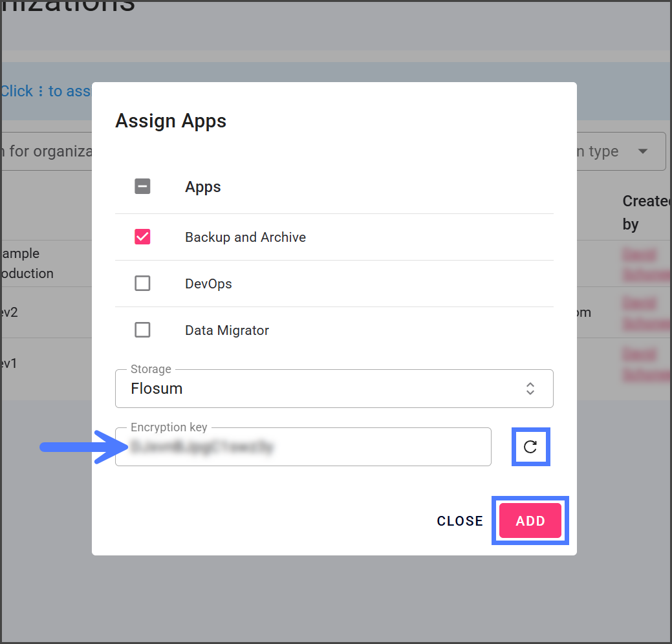Click the vertical dots icon in info banner

tap(41, 91)
